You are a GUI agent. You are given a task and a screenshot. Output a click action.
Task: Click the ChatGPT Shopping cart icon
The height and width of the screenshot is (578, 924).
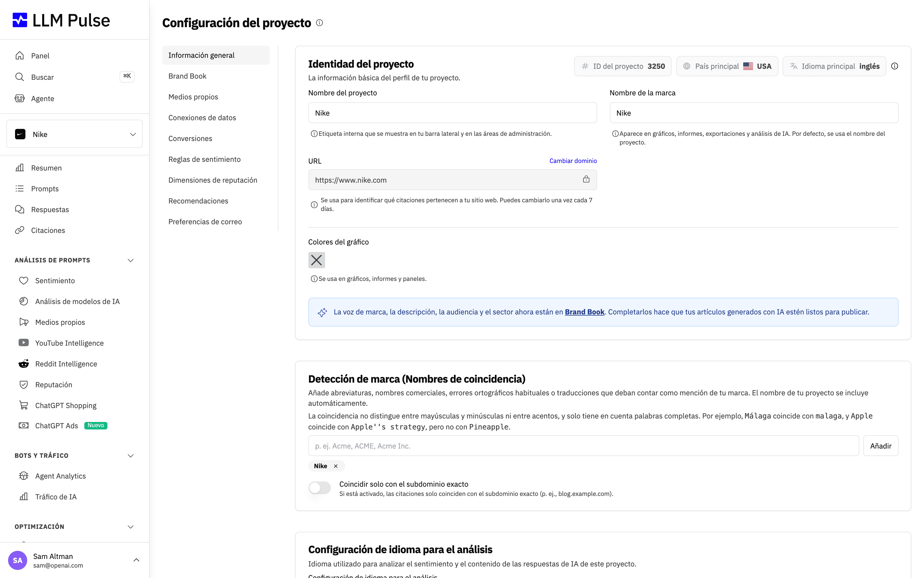click(24, 405)
